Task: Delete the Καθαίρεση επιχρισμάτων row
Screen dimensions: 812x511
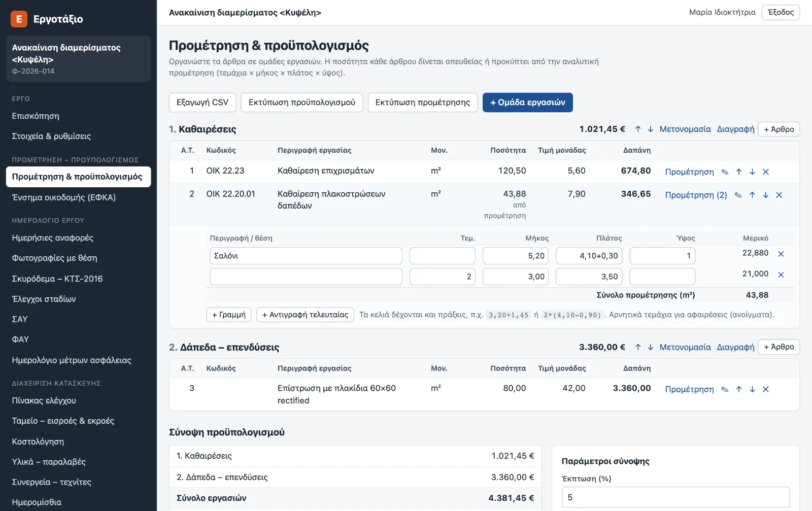Action: tap(766, 172)
